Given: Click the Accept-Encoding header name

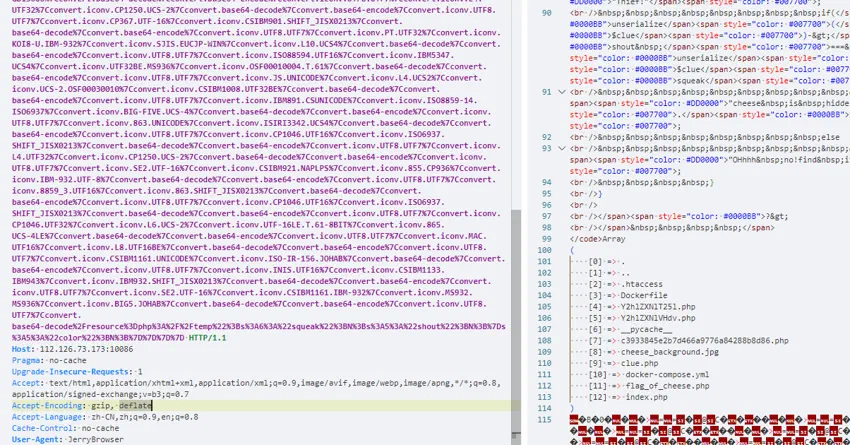Looking at the screenshot, I should click(49, 405).
